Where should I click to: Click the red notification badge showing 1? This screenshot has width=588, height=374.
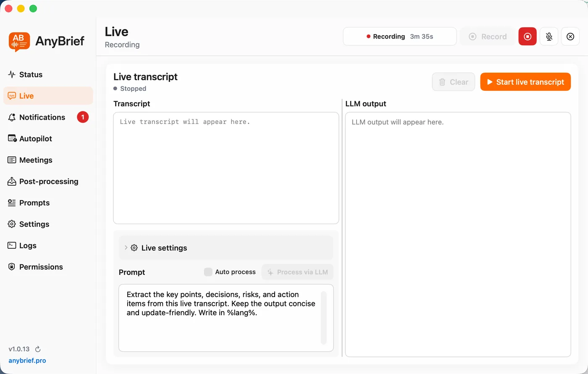pos(83,117)
